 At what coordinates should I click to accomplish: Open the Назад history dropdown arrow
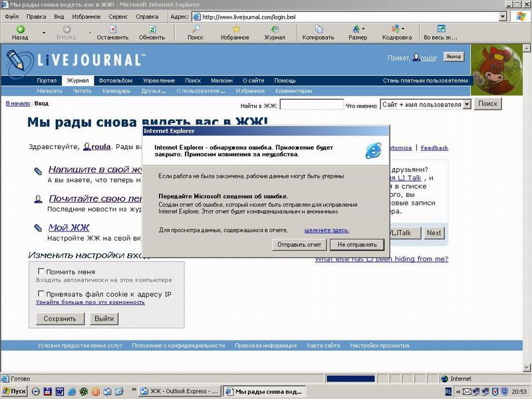[x=44, y=33]
